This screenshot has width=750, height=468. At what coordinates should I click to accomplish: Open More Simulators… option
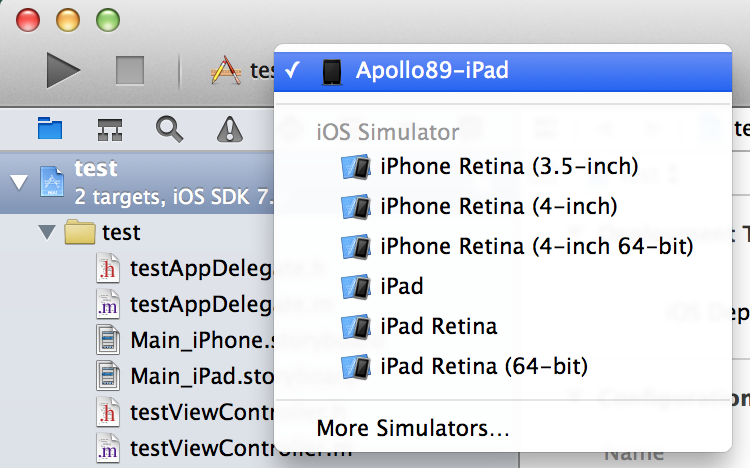tap(503, 428)
